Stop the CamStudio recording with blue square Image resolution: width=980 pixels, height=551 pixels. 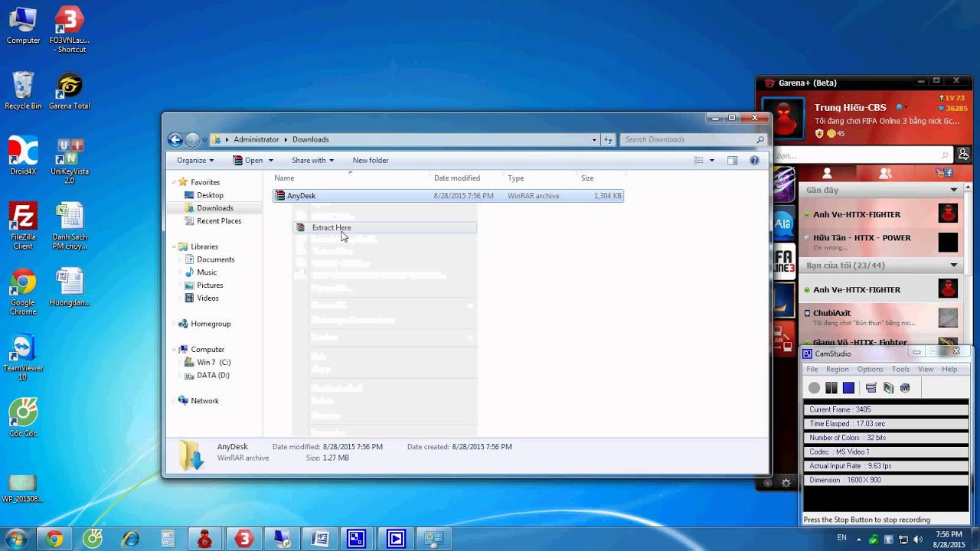click(x=848, y=388)
